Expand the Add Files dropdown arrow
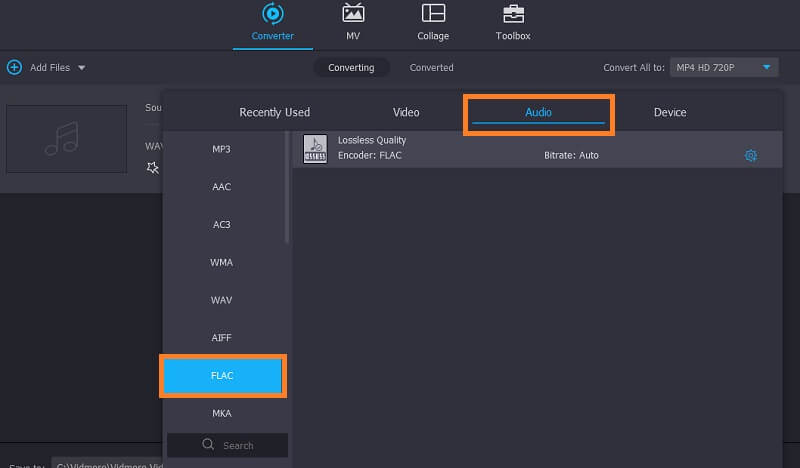 (81, 68)
